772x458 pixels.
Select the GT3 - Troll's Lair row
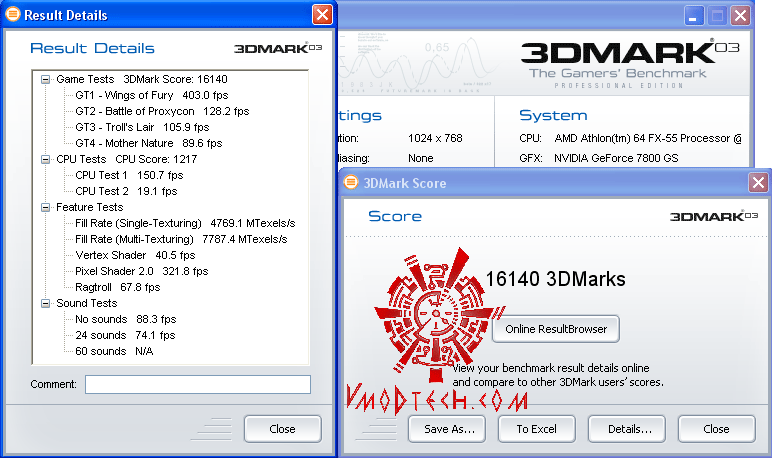click(142, 127)
